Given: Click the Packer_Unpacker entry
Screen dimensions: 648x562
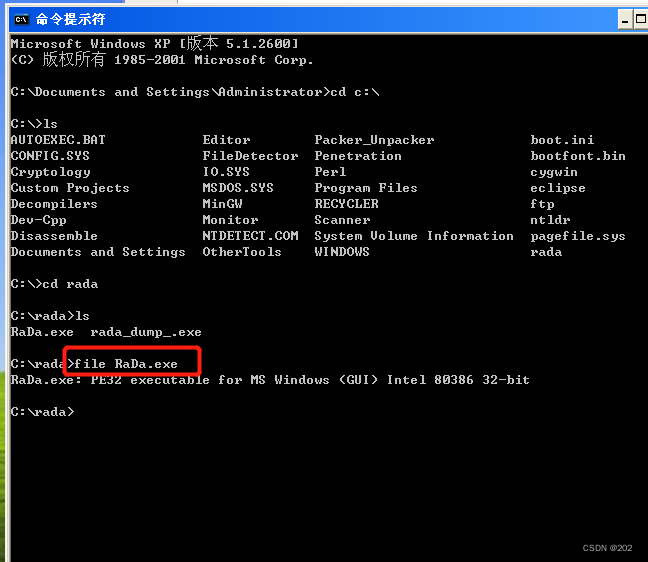Looking at the screenshot, I should point(374,140).
